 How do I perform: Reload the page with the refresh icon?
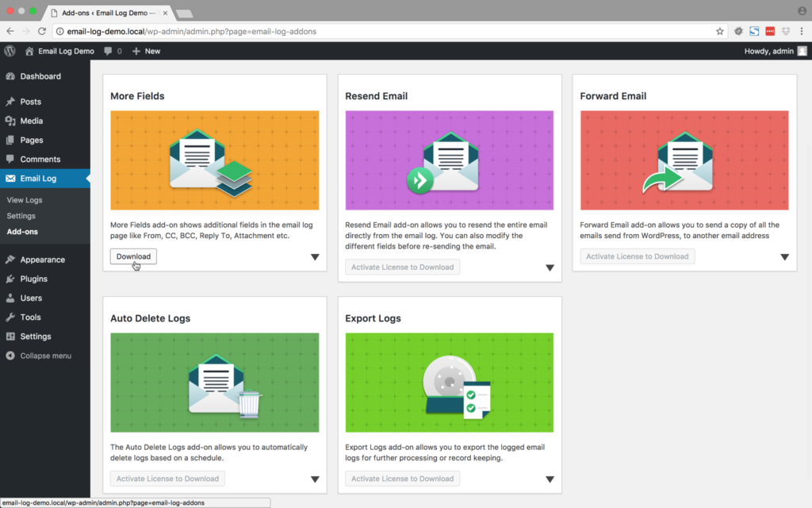point(42,31)
